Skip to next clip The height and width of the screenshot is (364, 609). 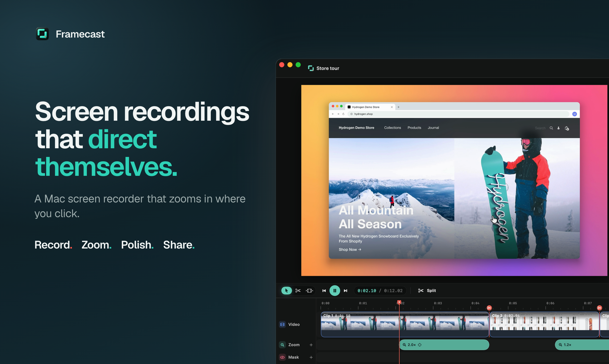pyautogui.click(x=345, y=291)
